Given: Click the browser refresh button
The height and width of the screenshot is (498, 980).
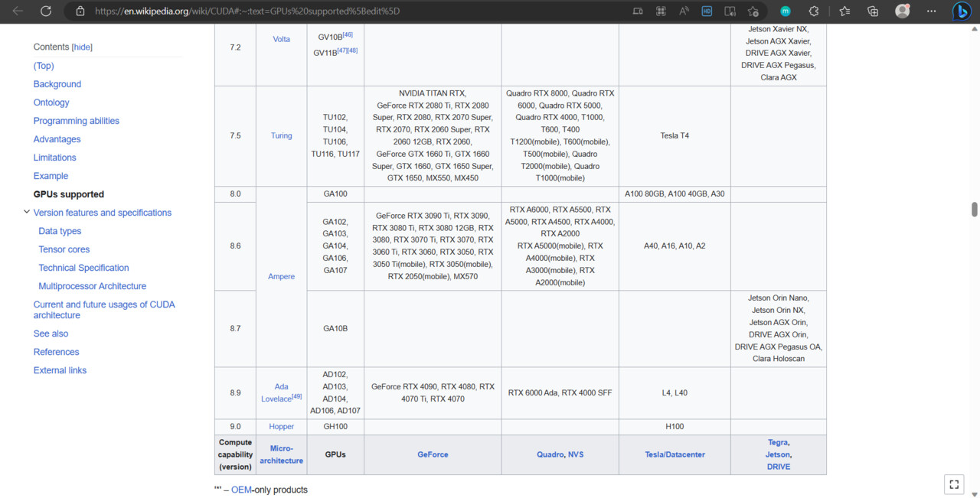Looking at the screenshot, I should (46, 11).
